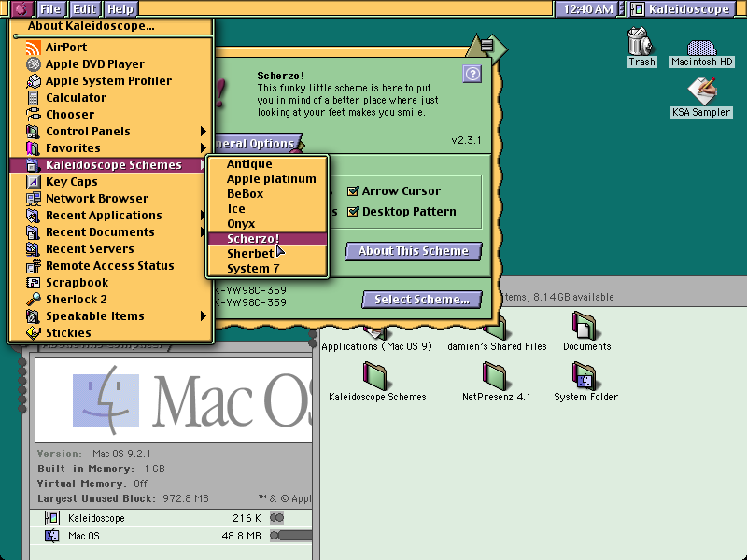Click the AirPort icon in Apple menu
The width and height of the screenshot is (747, 560).
33,48
